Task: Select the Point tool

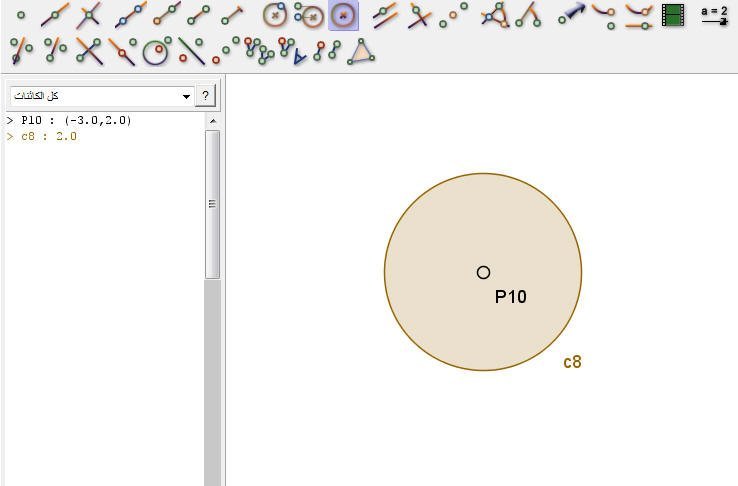Action: pyautogui.click(x=21, y=16)
